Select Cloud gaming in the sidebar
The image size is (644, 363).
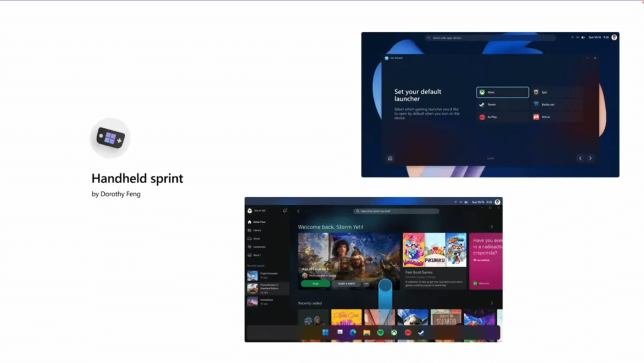258,239
